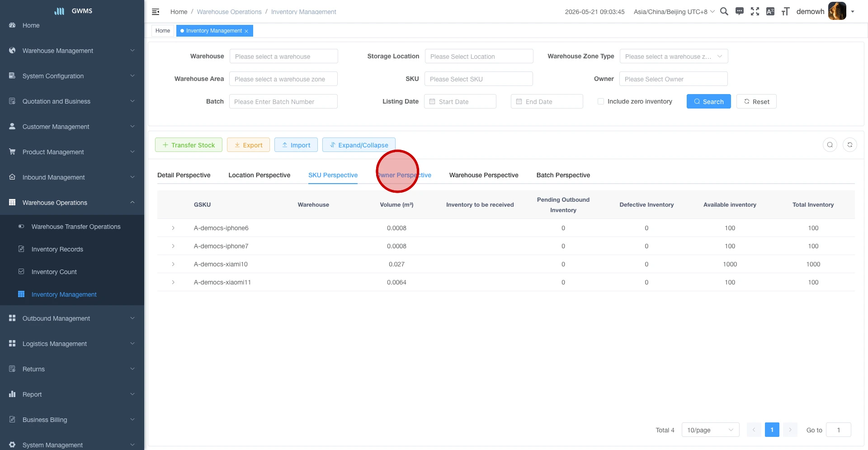Expand the A-democs-xiami10 row

click(x=173, y=264)
